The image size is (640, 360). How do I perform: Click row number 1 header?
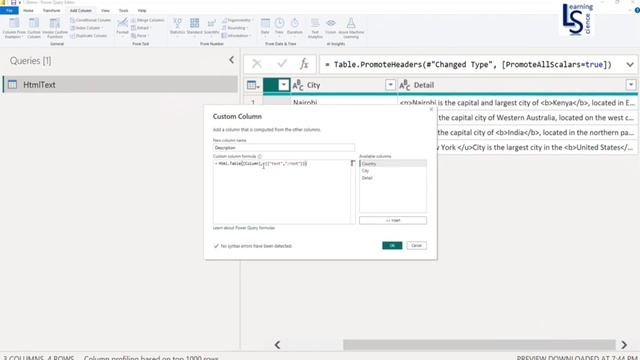(253, 102)
